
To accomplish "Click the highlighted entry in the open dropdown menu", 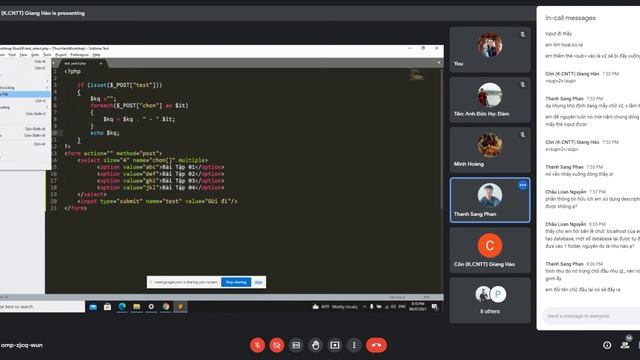I will click(x=24, y=94).
